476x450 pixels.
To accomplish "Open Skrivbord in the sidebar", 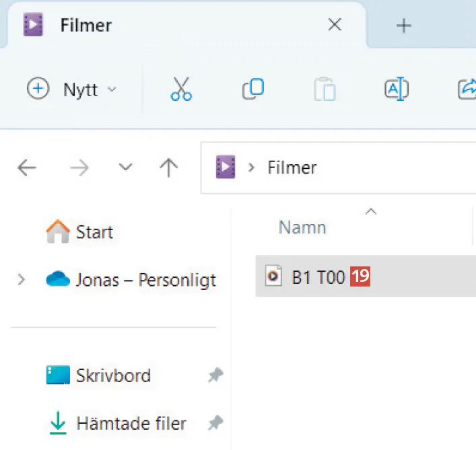I will click(112, 375).
